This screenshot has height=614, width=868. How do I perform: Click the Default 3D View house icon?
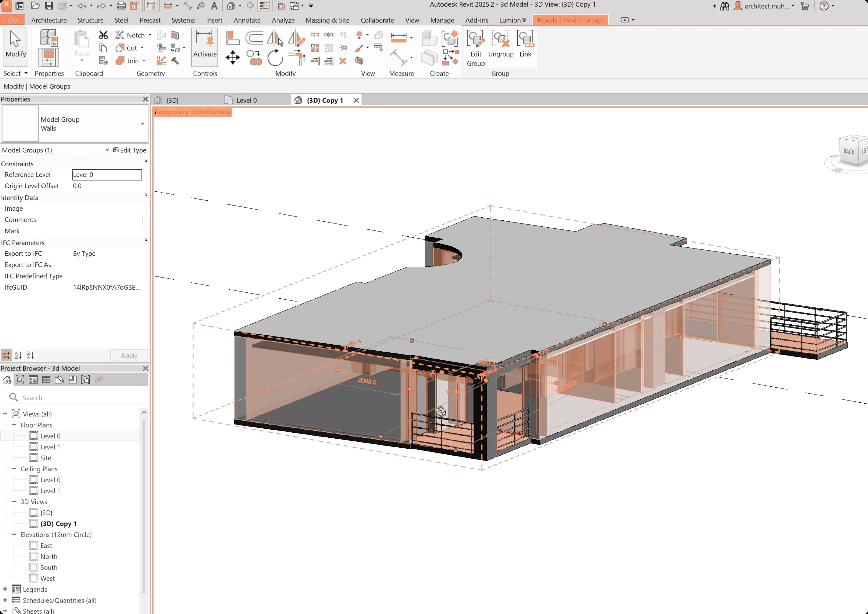[x=231, y=6]
